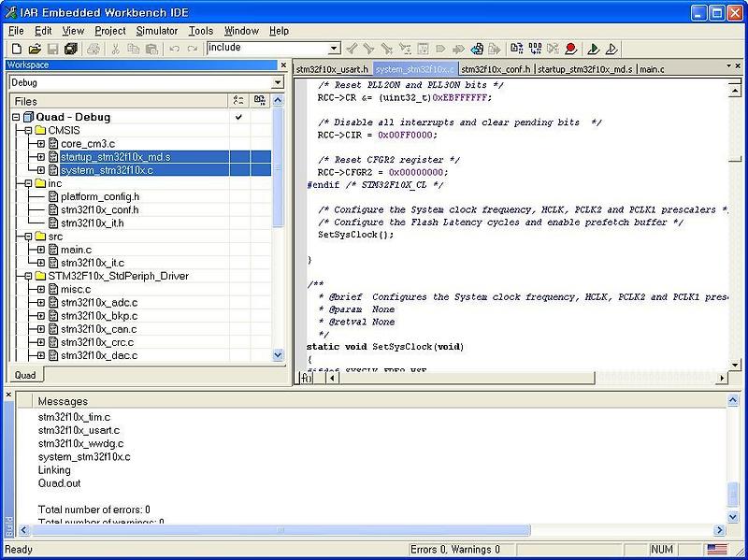
Task: Open the Simulator menu
Action: [157, 31]
